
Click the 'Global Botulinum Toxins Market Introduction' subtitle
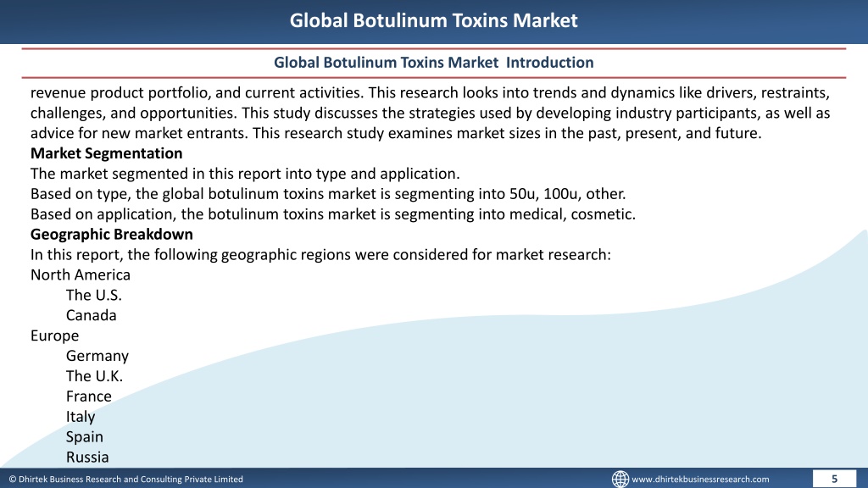pyautogui.click(x=433, y=63)
